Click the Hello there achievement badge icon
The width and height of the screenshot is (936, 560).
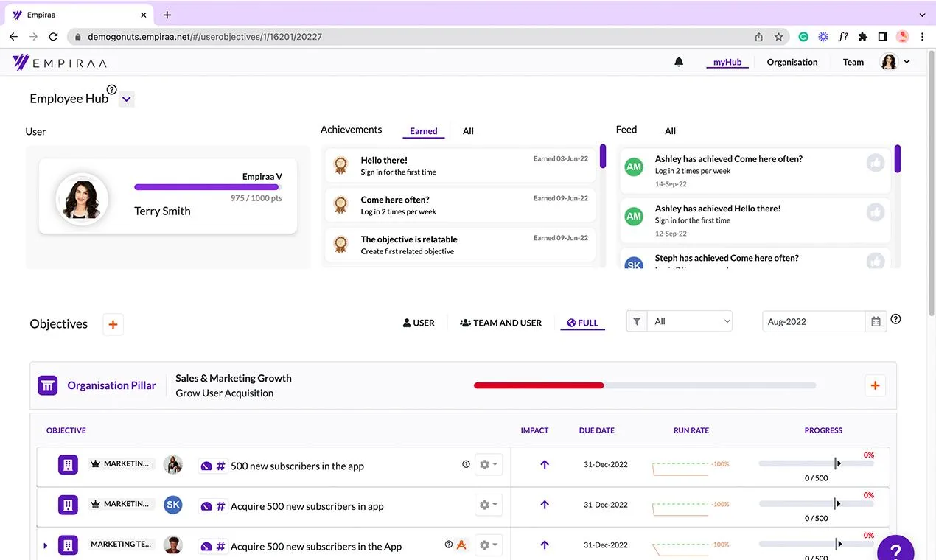pos(340,165)
